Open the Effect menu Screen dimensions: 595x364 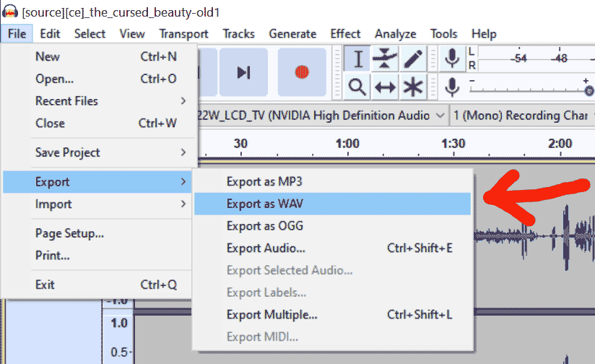345,34
